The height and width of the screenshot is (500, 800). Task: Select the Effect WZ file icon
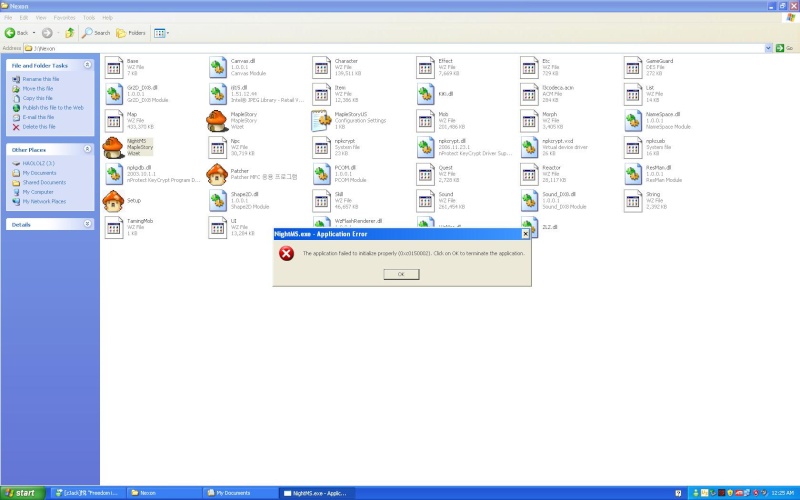pyautogui.click(x=424, y=67)
